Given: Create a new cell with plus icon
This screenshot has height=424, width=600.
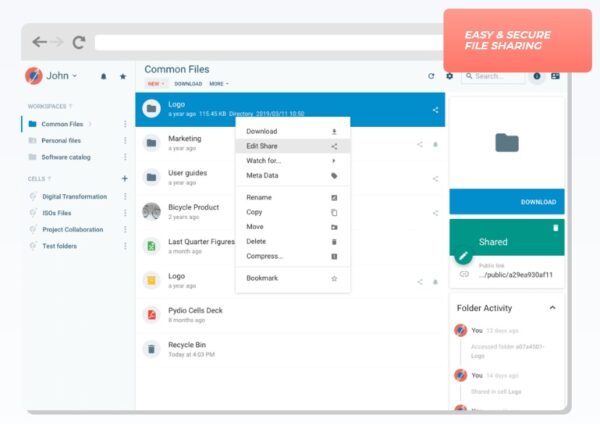Looking at the screenshot, I should 124,178.
